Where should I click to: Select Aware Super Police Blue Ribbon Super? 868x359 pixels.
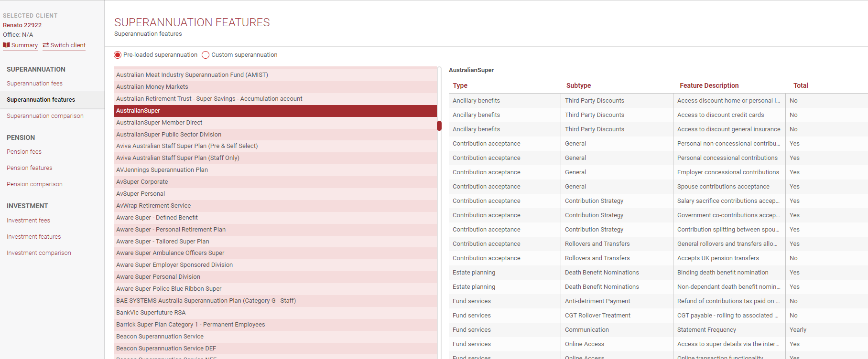coord(275,289)
